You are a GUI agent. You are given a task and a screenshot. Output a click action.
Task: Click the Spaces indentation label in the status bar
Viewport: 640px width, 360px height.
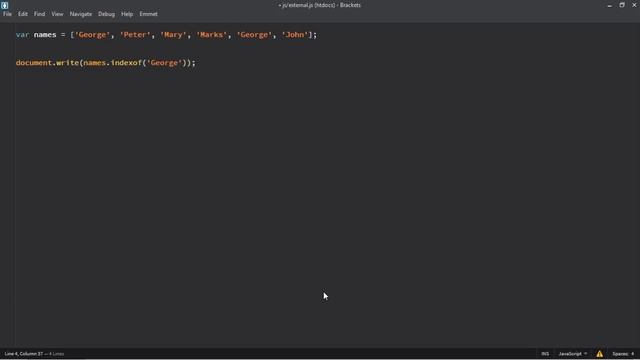click(620, 354)
